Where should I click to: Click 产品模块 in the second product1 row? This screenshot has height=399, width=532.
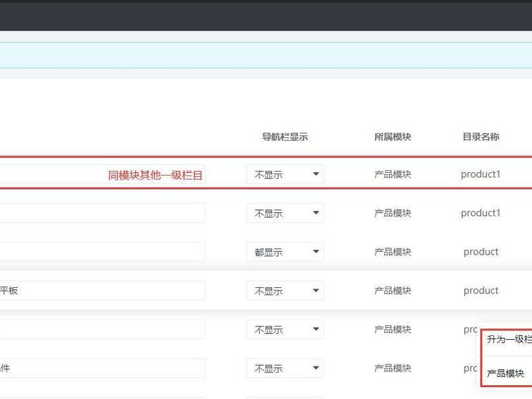pyautogui.click(x=392, y=213)
